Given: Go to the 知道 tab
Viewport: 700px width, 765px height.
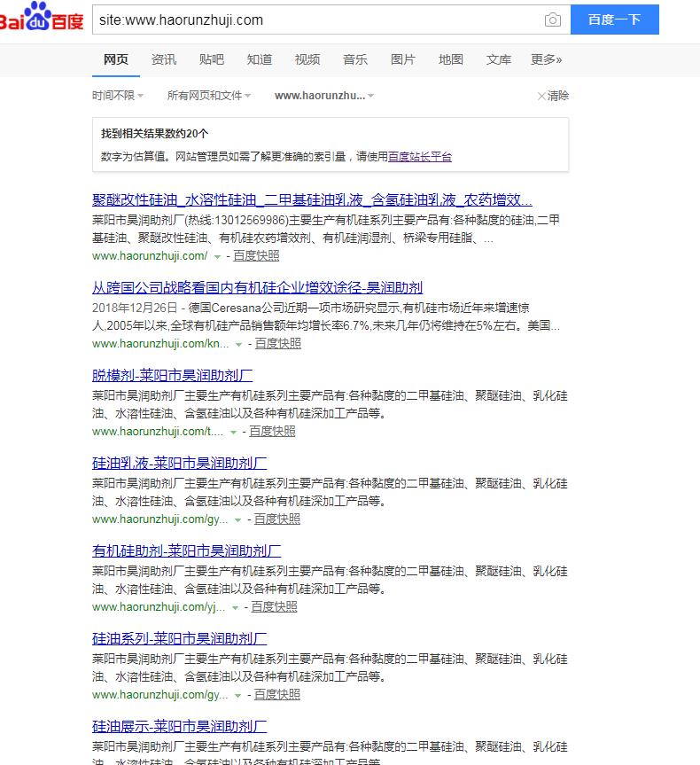Looking at the screenshot, I should [260, 59].
